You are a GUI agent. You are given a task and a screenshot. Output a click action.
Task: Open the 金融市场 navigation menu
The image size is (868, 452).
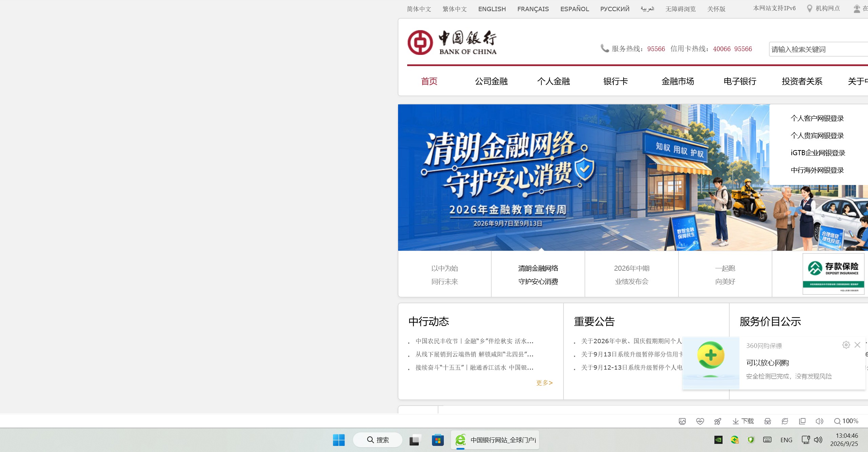(x=678, y=81)
